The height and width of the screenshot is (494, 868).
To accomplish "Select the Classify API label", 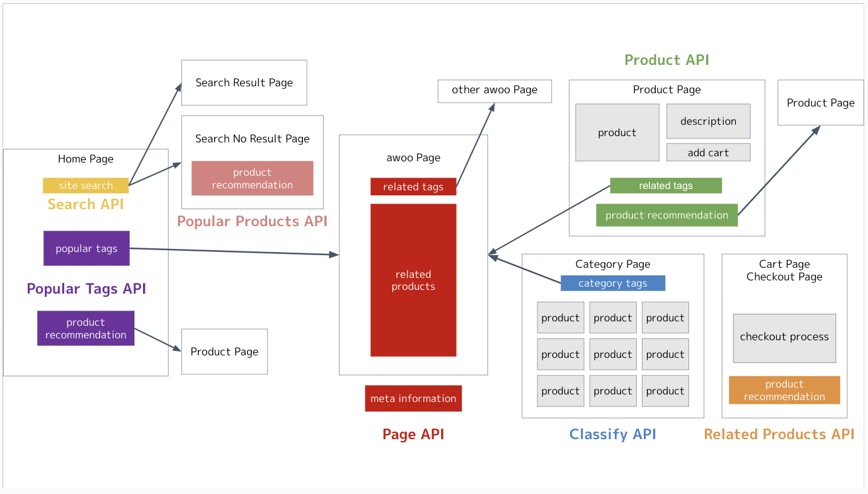I will [x=613, y=434].
